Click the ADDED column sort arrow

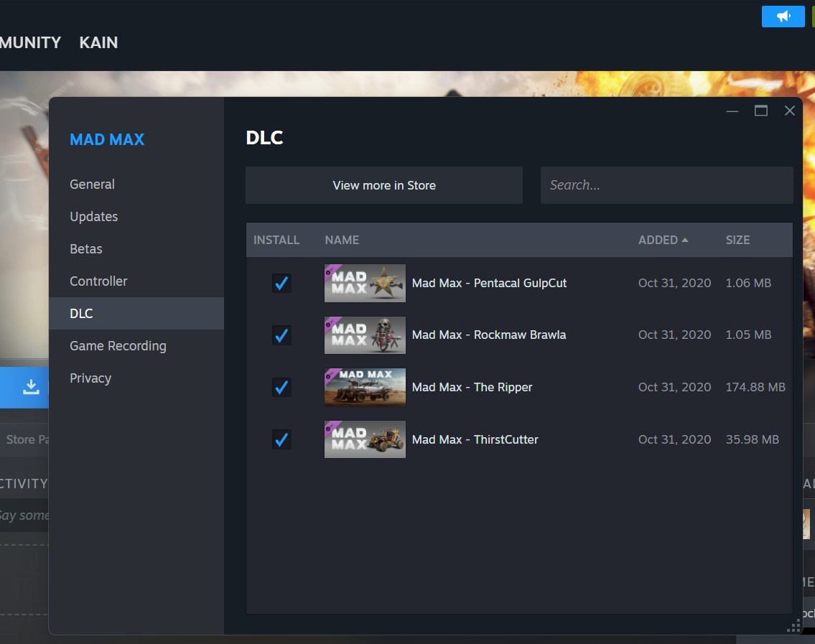pyautogui.click(x=685, y=240)
